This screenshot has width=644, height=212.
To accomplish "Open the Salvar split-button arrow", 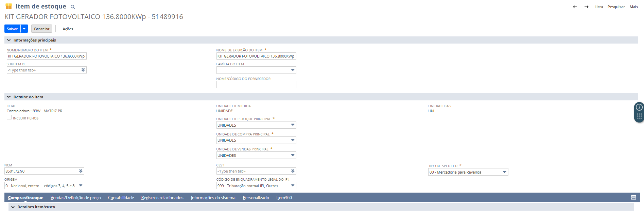I will (24, 29).
